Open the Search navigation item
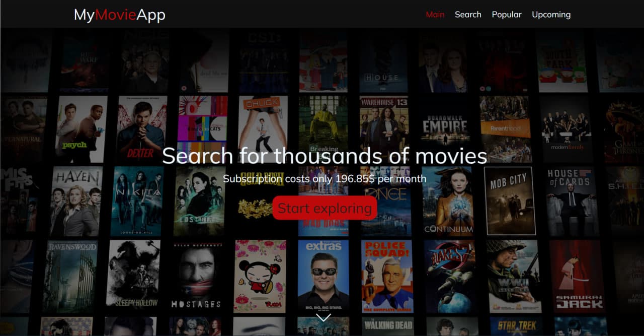The image size is (644, 336). click(468, 15)
